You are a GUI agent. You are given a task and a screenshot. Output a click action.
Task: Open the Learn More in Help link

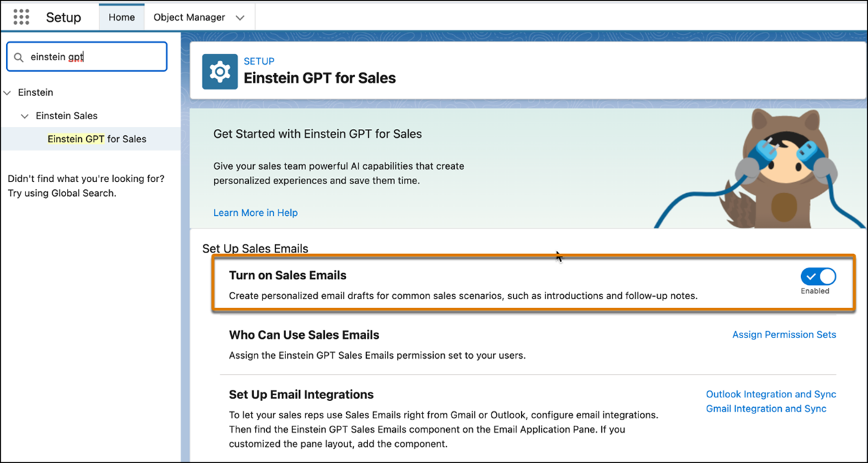[x=255, y=213]
